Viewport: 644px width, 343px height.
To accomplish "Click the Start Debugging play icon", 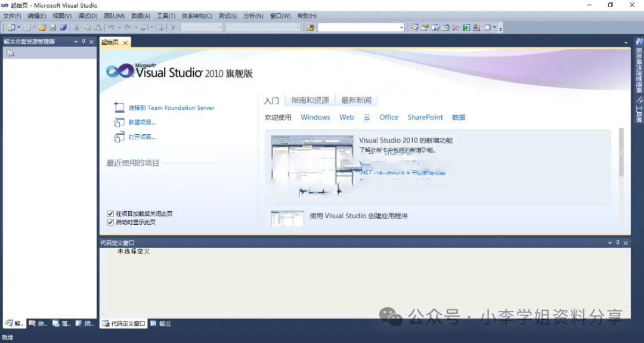I will 174,27.
